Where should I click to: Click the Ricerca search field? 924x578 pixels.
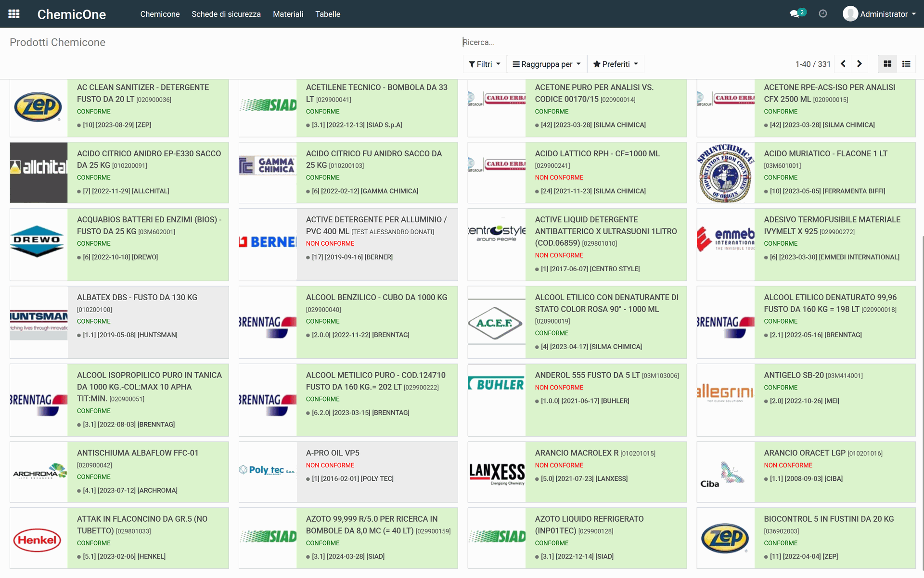pos(626,42)
